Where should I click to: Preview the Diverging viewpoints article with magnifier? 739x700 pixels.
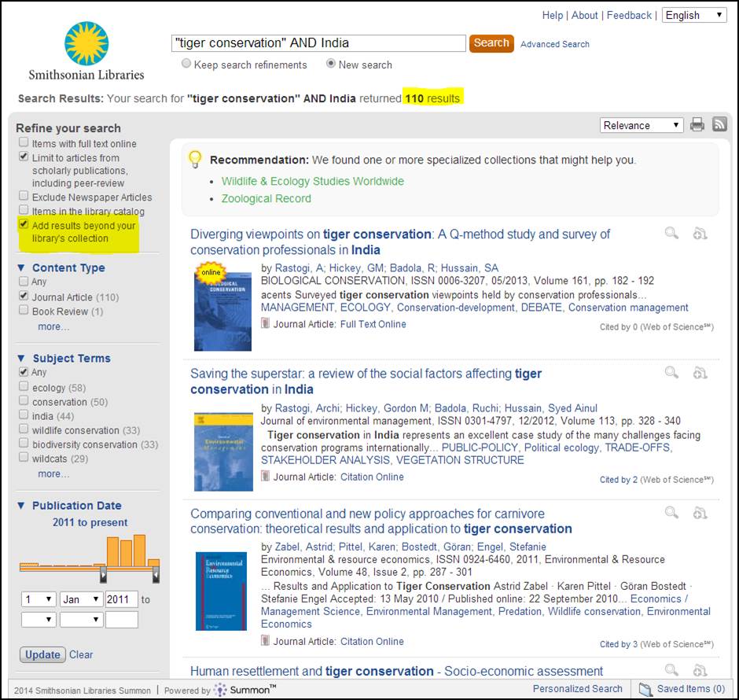coord(671,233)
